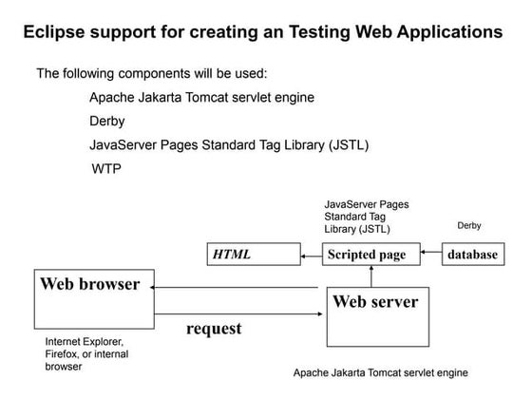Click the arrow from Scripted page to HTML
Viewport: 532px width, 399px height.
pyautogui.click(x=312, y=256)
